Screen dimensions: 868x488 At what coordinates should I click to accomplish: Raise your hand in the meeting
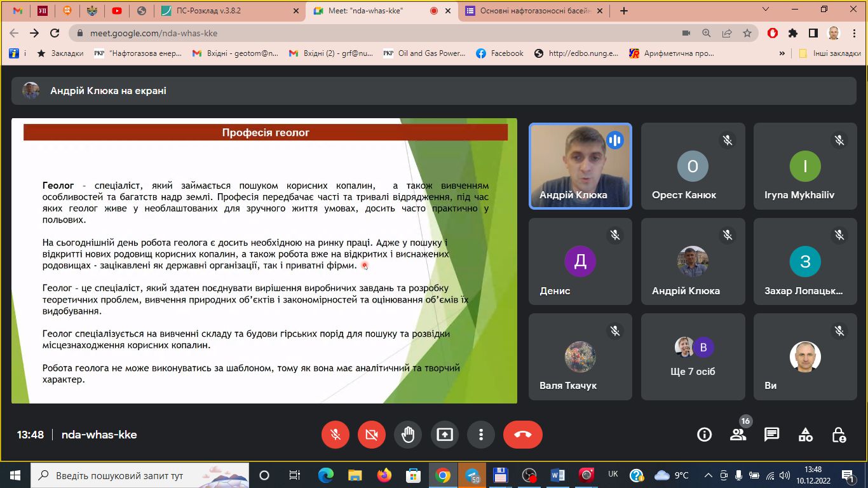coord(408,435)
